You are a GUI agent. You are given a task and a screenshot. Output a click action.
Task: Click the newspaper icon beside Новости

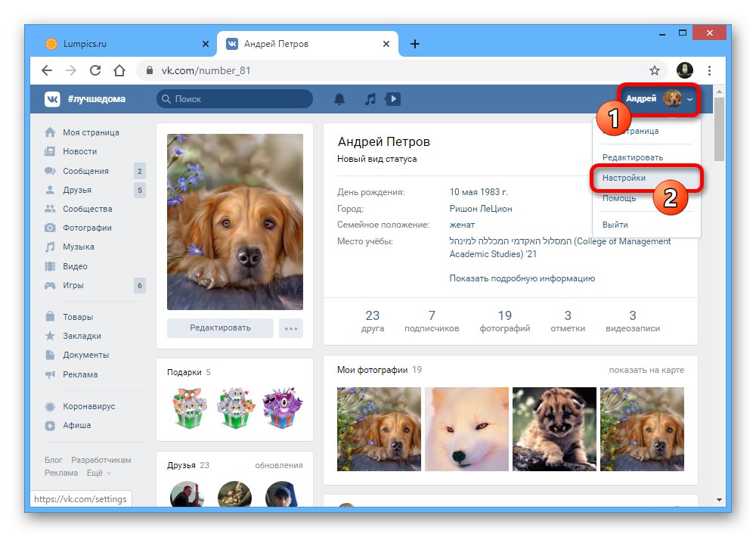coord(50,151)
